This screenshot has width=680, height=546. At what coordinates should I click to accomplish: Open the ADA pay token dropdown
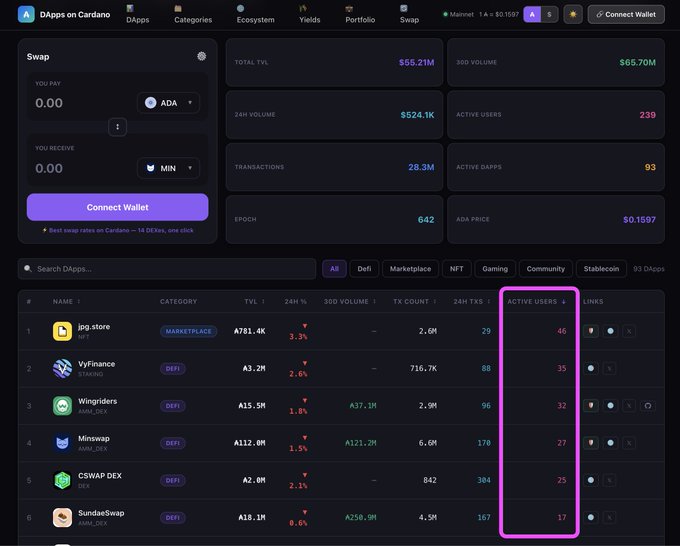coord(168,103)
